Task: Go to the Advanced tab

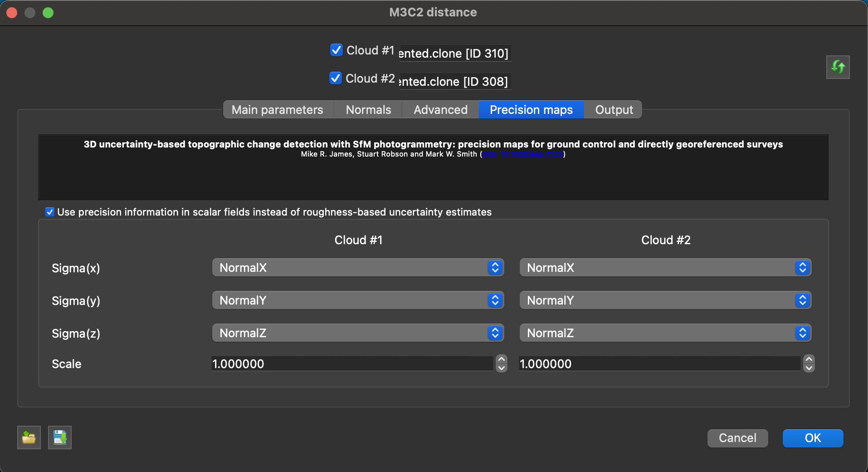Action: coord(440,110)
